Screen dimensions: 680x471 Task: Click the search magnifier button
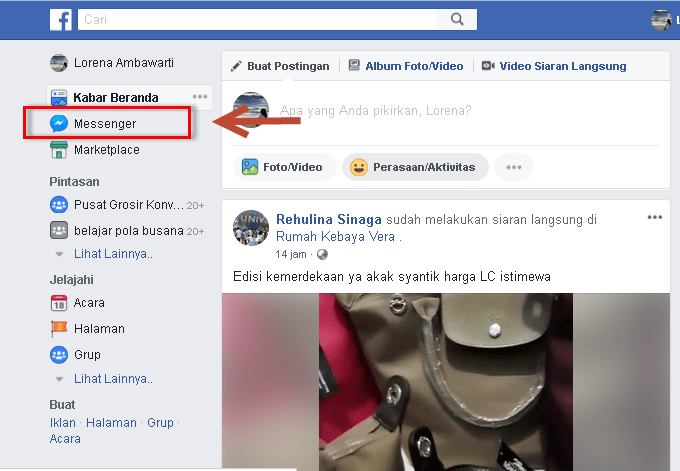(457, 20)
